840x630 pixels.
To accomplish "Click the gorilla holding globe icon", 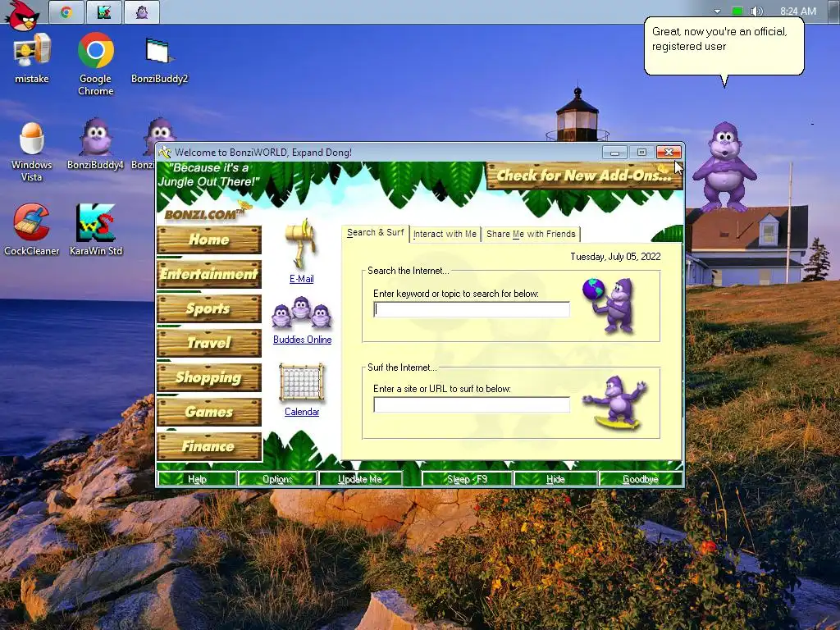I will tap(609, 305).
